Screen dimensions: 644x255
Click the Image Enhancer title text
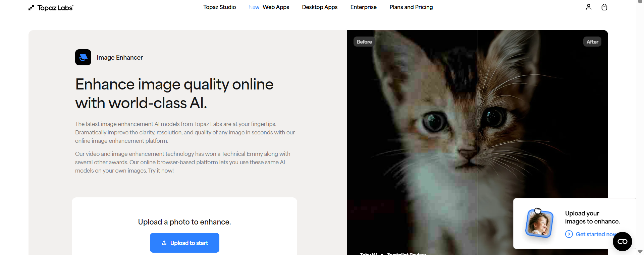[120, 58]
